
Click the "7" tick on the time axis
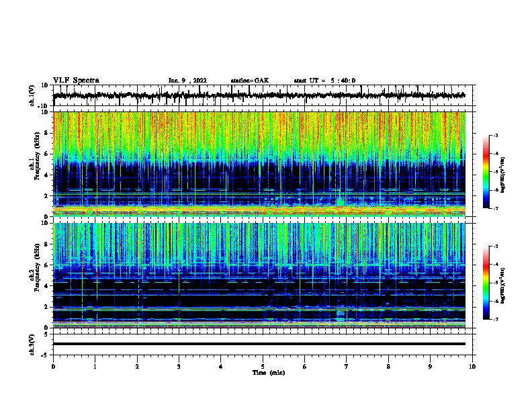coord(347,367)
